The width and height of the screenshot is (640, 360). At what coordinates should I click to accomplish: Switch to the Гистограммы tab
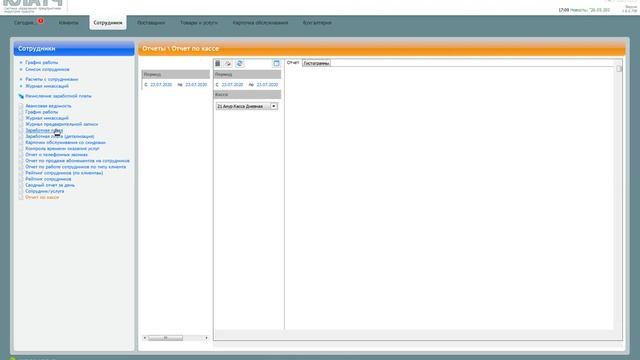coord(316,63)
